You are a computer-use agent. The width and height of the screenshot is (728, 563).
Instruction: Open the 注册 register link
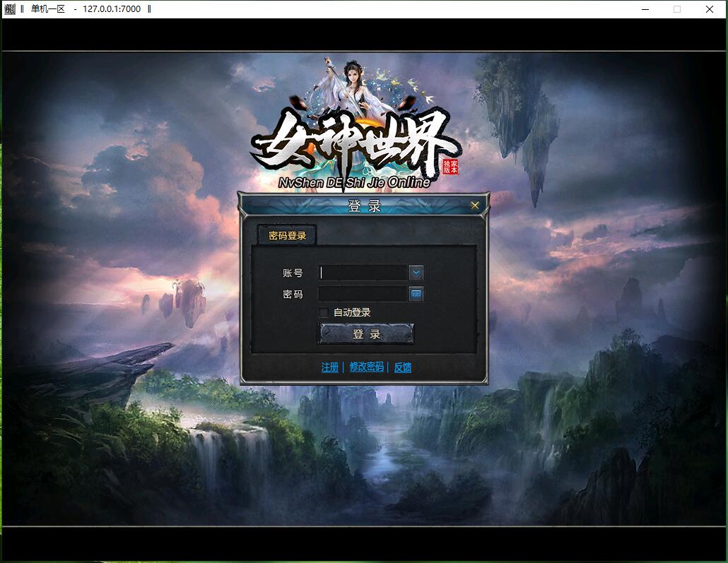(329, 367)
